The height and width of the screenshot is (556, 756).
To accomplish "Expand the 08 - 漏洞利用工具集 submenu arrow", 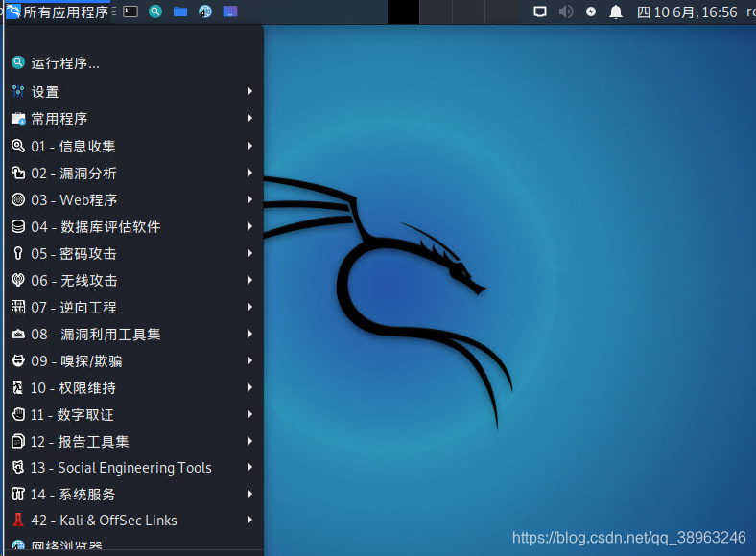I will coord(249,334).
